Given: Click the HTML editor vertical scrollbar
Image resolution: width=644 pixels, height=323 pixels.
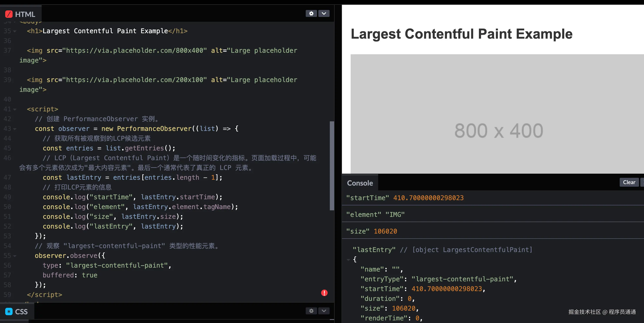Looking at the screenshot, I should (332, 165).
